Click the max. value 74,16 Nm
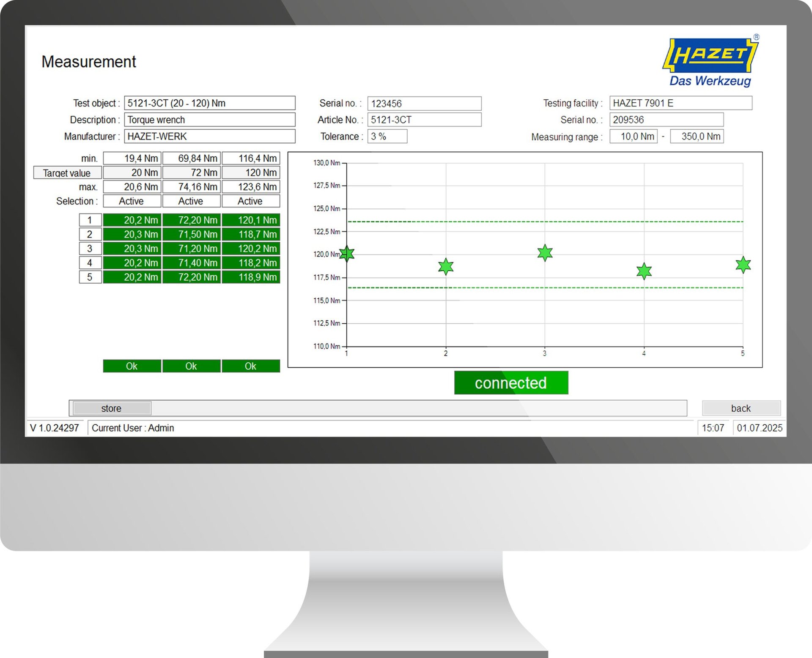This screenshot has height=658, width=812. (x=192, y=187)
